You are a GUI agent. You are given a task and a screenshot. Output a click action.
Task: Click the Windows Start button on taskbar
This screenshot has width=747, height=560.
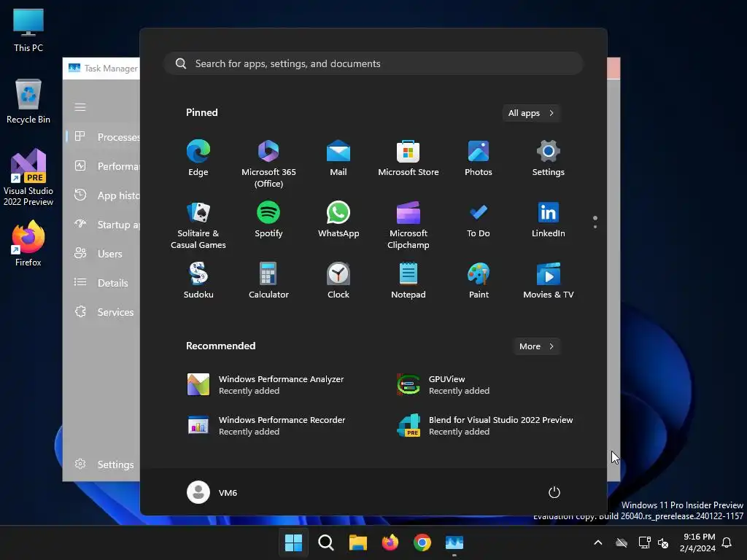(293, 542)
